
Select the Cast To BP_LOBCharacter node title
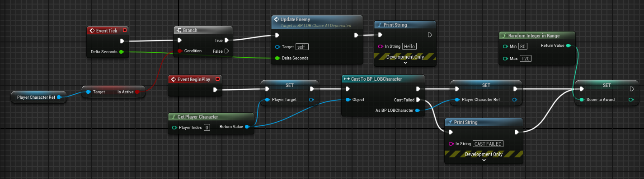coord(376,79)
